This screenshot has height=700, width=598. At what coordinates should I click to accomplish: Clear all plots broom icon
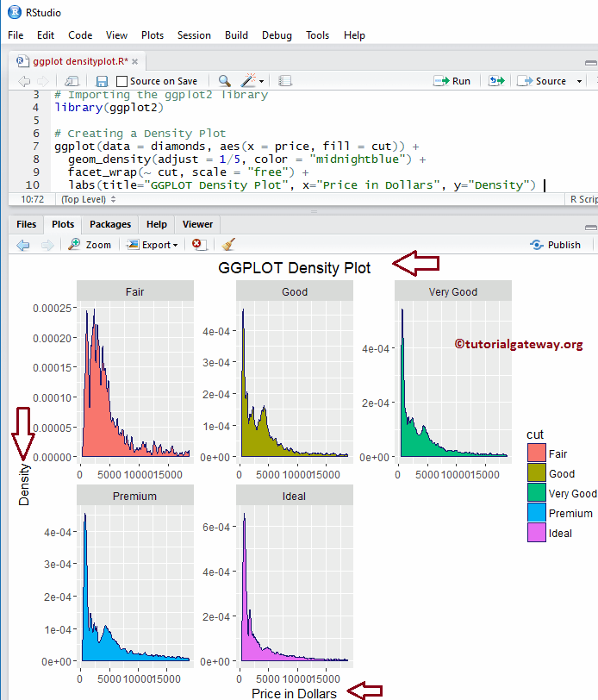click(228, 244)
